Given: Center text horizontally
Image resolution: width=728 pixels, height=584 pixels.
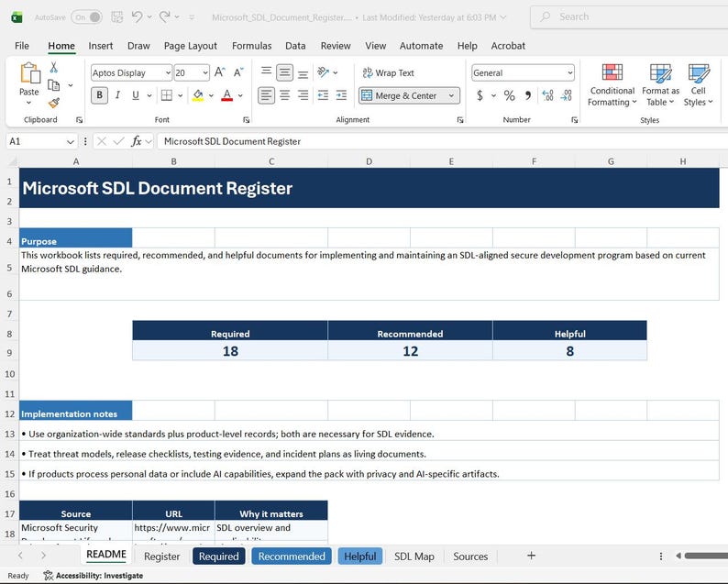Looking at the screenshot, I should pos(284,95).
